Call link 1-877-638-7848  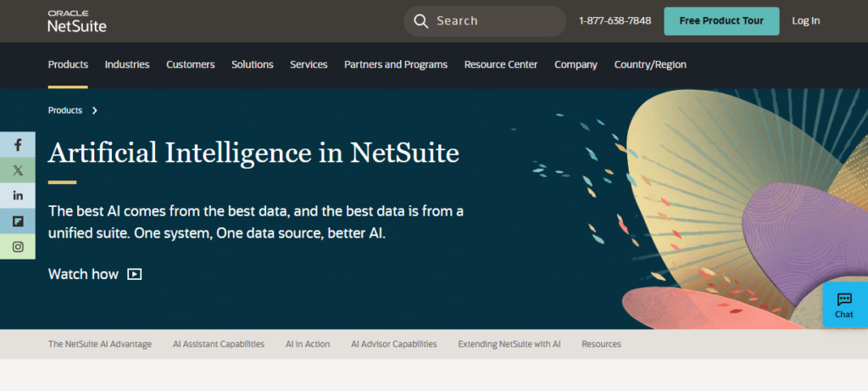pos(615,21)
